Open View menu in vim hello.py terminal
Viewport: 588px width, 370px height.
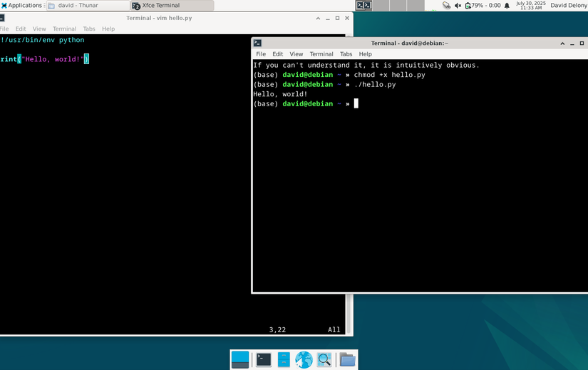(x=39, y=29)
